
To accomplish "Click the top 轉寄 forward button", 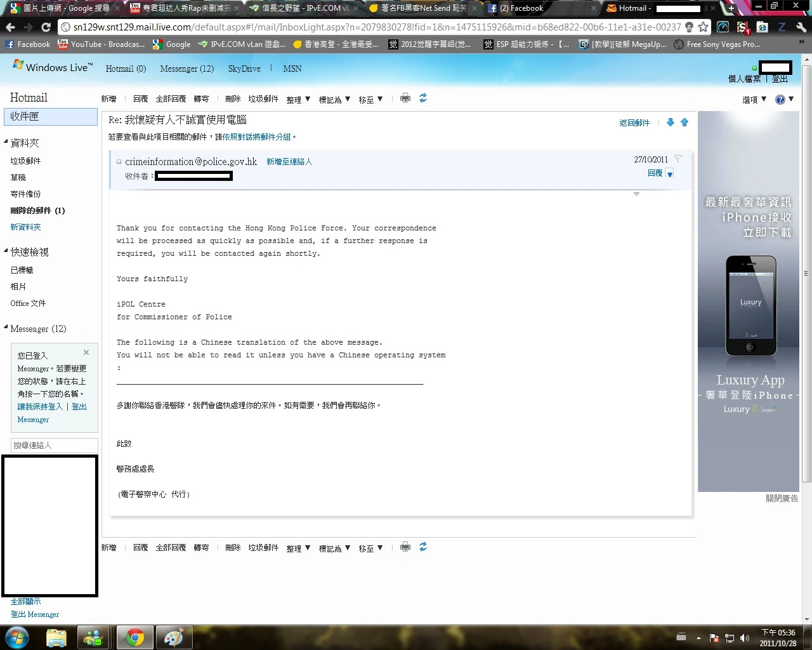I will pos(201,99).
